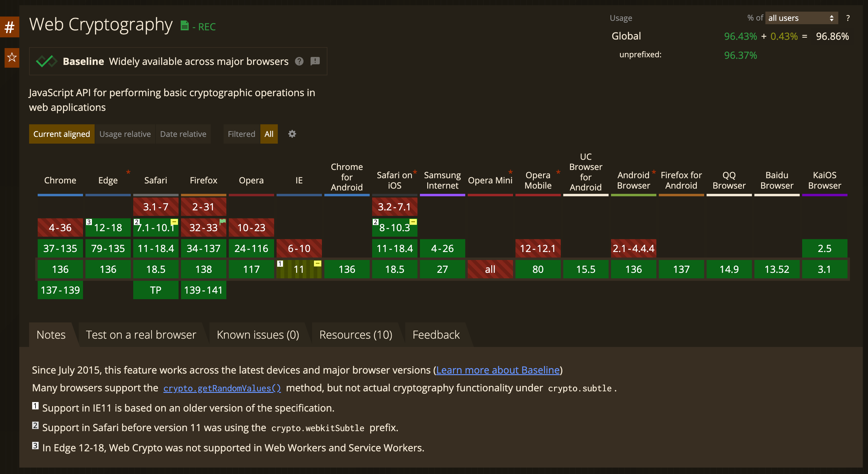Image resolution: width=868 pixels, height=474 pixels.
Task: Click the red Opera Mini all cell
Action: pos(490,269)
